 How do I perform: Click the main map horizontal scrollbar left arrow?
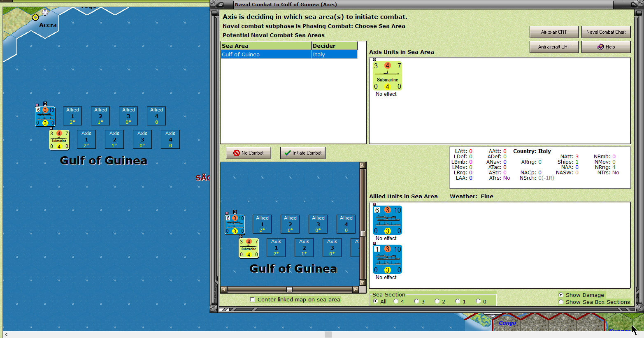pyautogui.click(x=6, y=334)
